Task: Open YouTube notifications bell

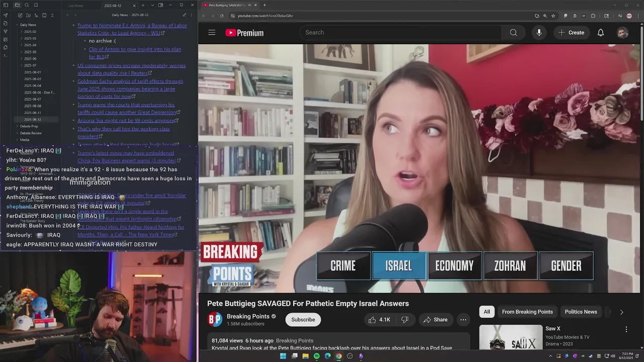Action: coord(600,33)
